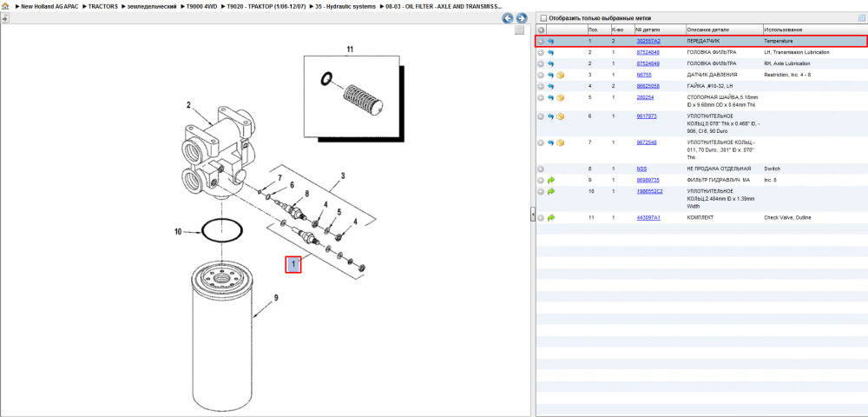Collapse the parts panel with the splitter arrow
The height and width of the screenshot is (417, 868).
coord(533,215)
